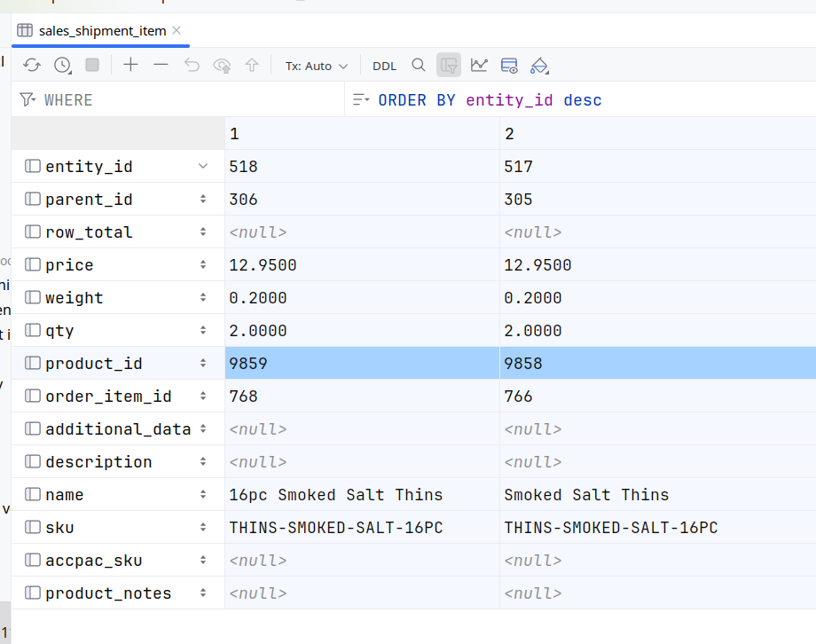Image resolution: width=816 pixels, height=644 pixels.
Task: Click the Delete Row minus icon
Action: point(161,65)
